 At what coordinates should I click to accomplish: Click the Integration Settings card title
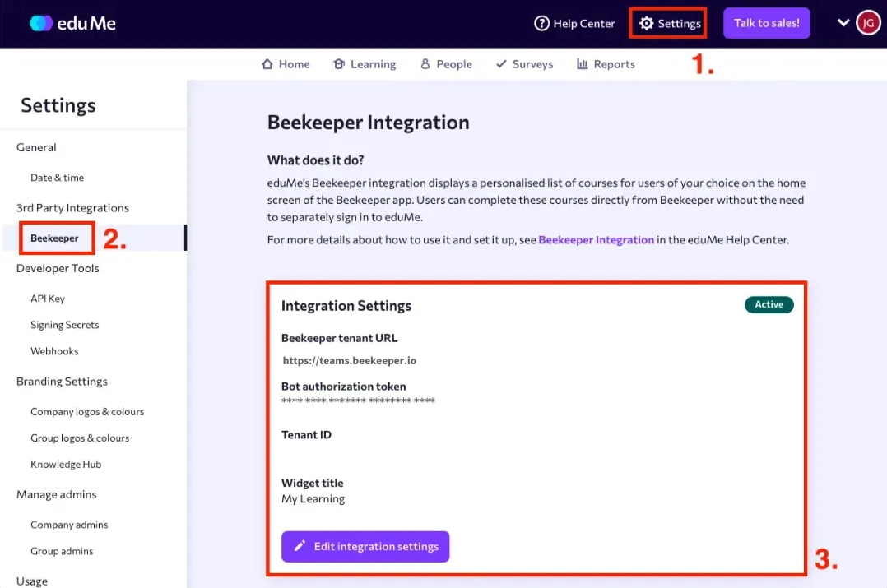(346, 306)
